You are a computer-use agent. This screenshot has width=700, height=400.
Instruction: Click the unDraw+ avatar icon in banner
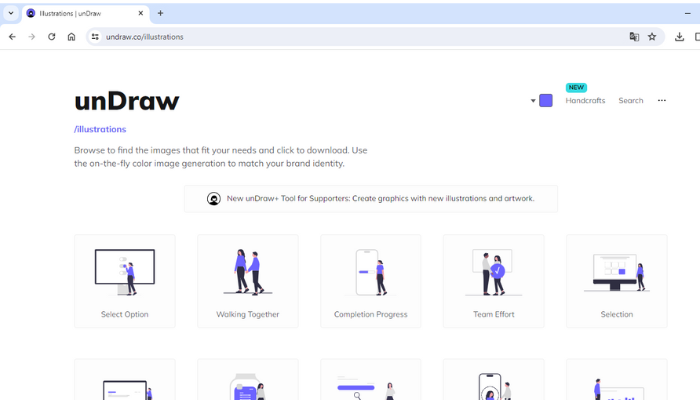click(x=214, y=199)
